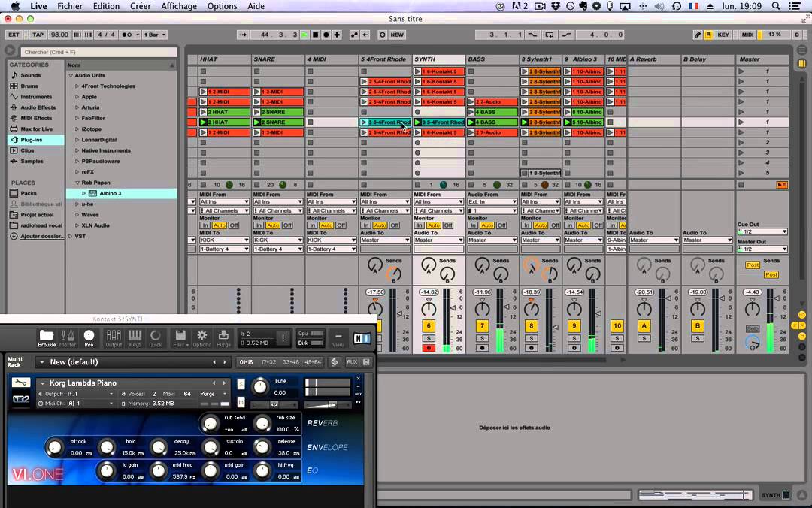This screenshot has width=812, height=508.
Task: Click the Play button in transport
Action: pyautogui.click(x=304, y=35)
